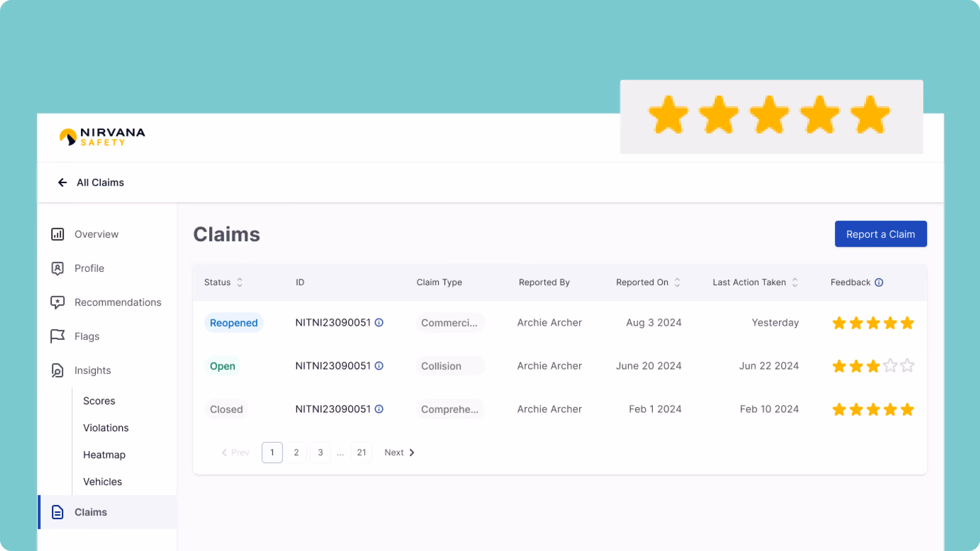The height and width of the screenshot is (551, 980).
Task: Go to Next page of claims
Action: pos(399,452)
